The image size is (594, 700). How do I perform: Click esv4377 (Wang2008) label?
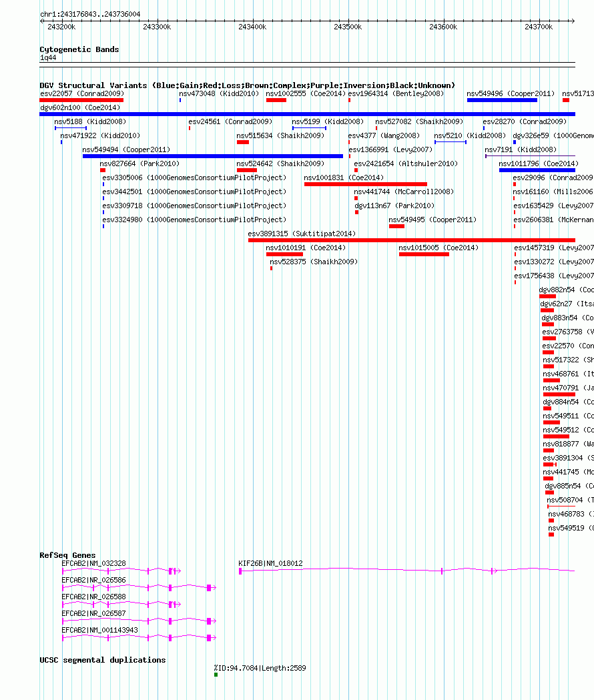point(384,135)
